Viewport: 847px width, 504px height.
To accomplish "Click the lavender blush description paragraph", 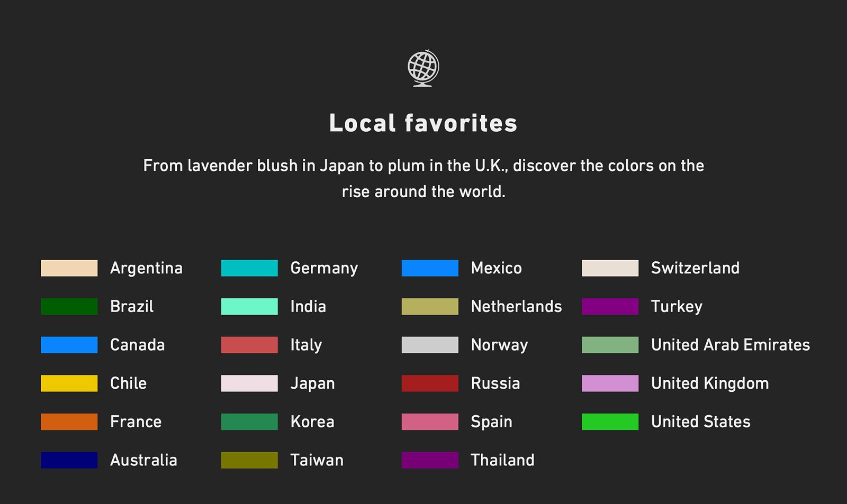I will pyautogui.click(x=424, y=178).
